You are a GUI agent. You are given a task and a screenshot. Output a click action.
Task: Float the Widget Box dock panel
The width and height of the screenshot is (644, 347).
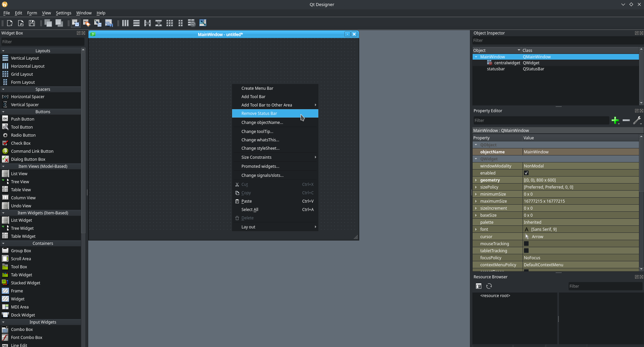tap(78, 33)
